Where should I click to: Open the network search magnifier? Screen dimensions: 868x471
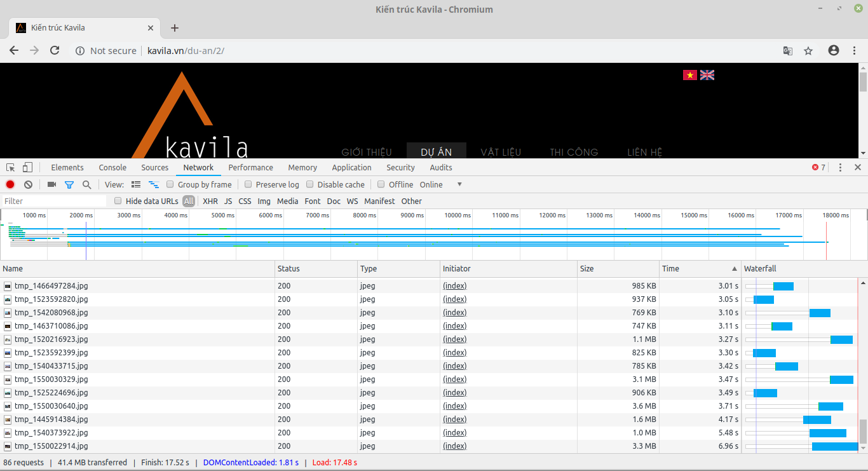[x=86, y=184]
